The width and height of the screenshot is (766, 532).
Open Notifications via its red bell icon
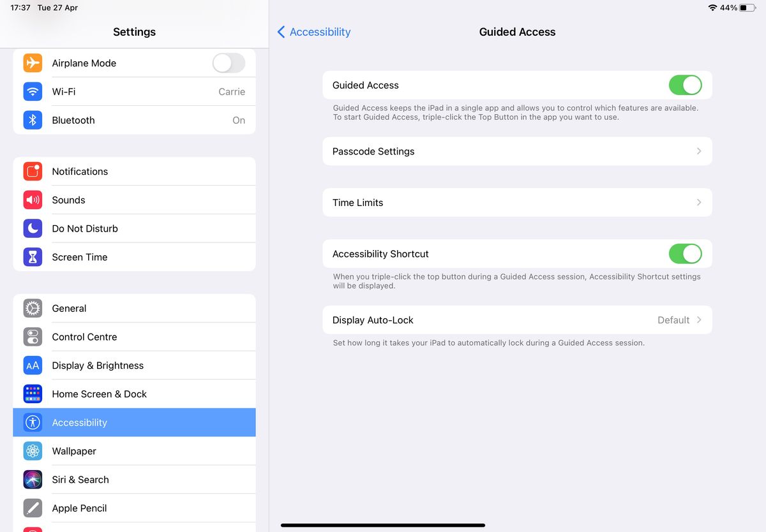[x=33, y=171]
